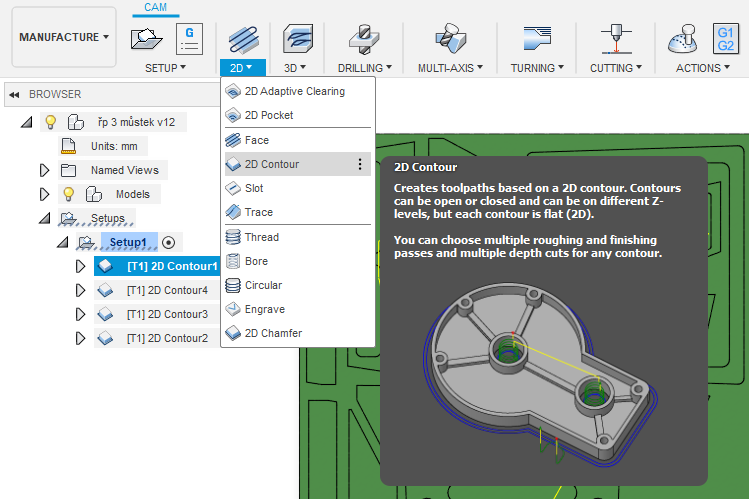Expand the 2D Contour4 operation node
Image resolution: width=749 pixels, height=499 pixels.
[x=81, y=290]
